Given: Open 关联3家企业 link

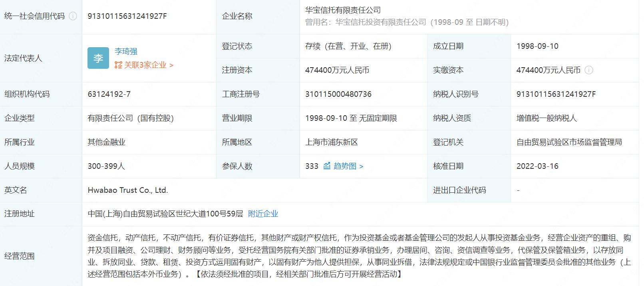Looking at the screenshot, I should [x=148, y=65].
